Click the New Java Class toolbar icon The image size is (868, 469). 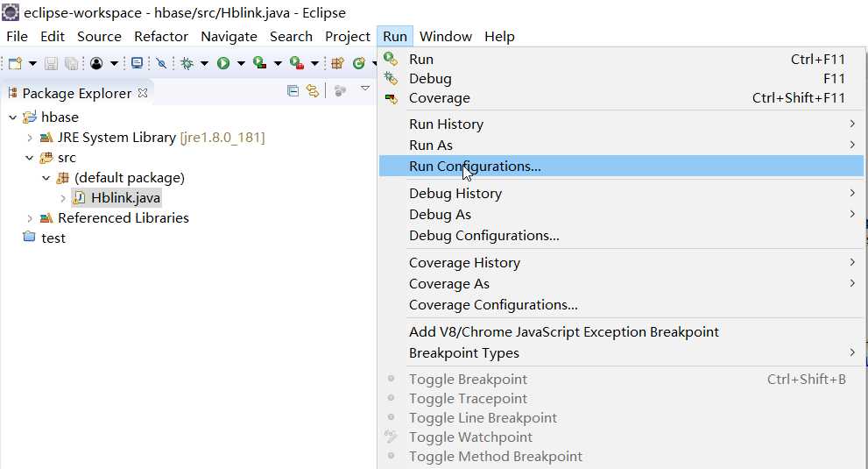[359, 63]
